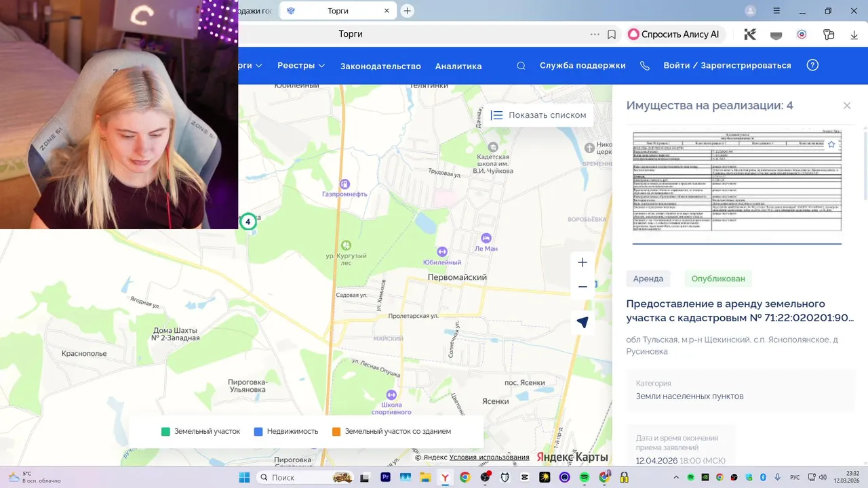Bookmark the page in address bar

click(612, 35)
